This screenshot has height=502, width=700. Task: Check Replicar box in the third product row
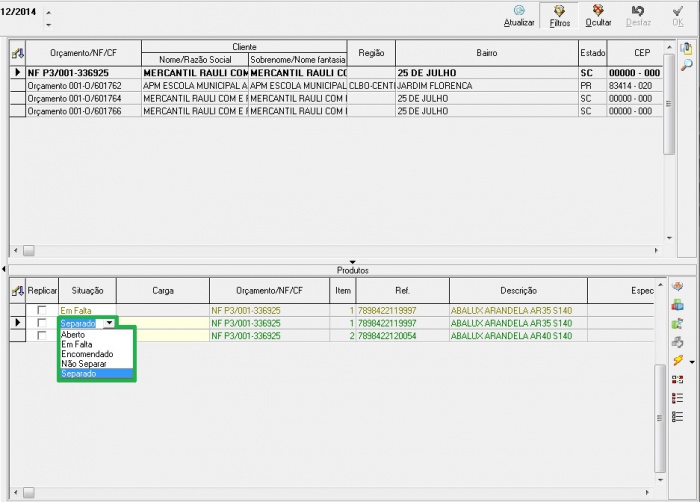click(x=41, y=336)
